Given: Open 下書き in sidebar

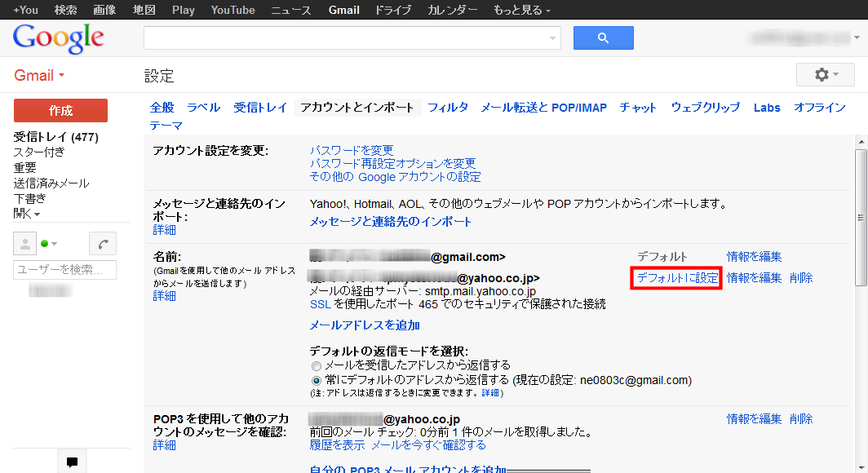Looking at the screenshot, I should coord(30,198).
